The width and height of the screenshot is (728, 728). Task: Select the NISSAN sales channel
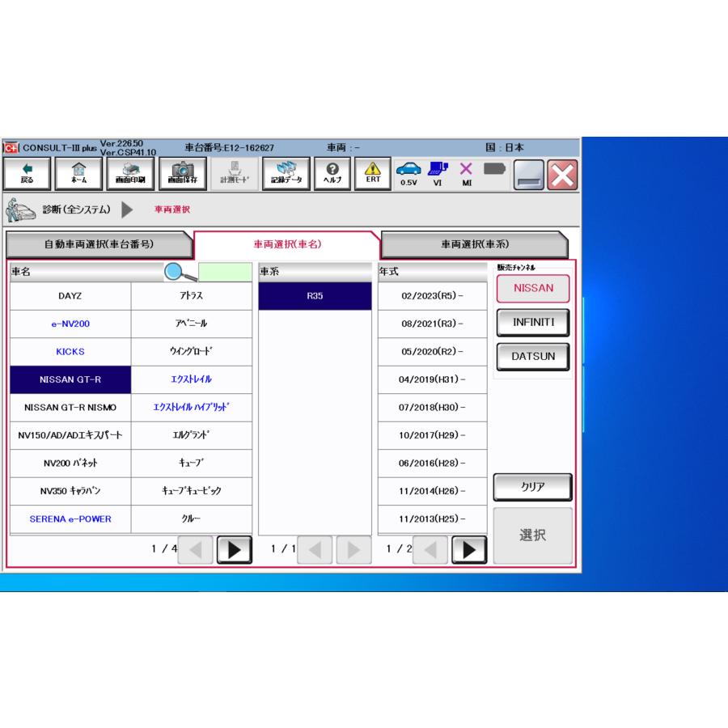(x=533, y=289)
